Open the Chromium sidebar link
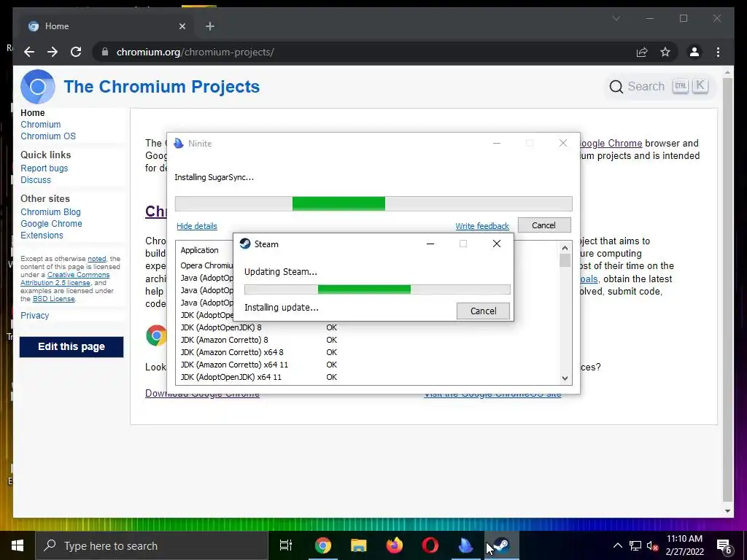This screenshot has height=560, width=747. pyautogui.click(x=41, y=124)
